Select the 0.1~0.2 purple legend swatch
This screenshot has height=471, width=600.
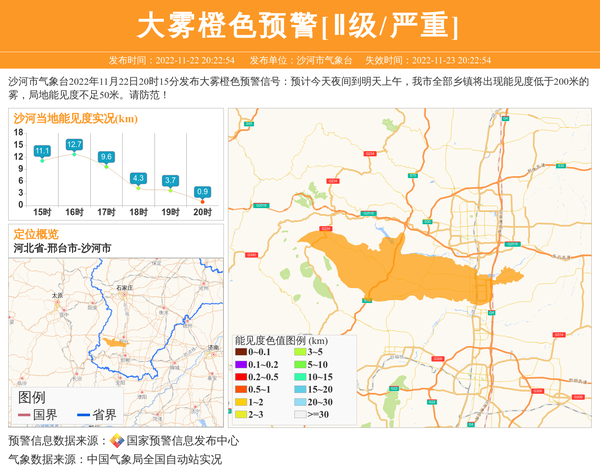pyautogui.click(x=241, y=364)
